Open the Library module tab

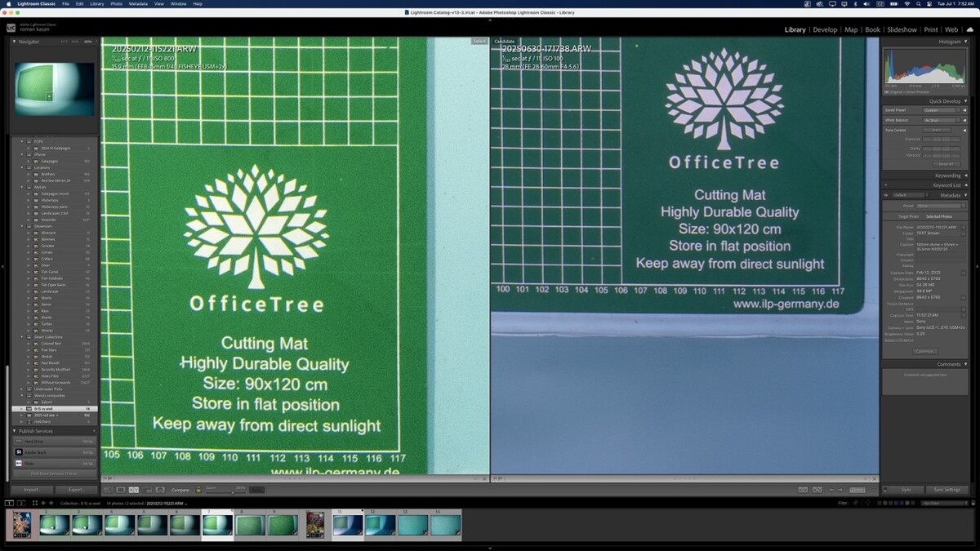click(795, 30)
